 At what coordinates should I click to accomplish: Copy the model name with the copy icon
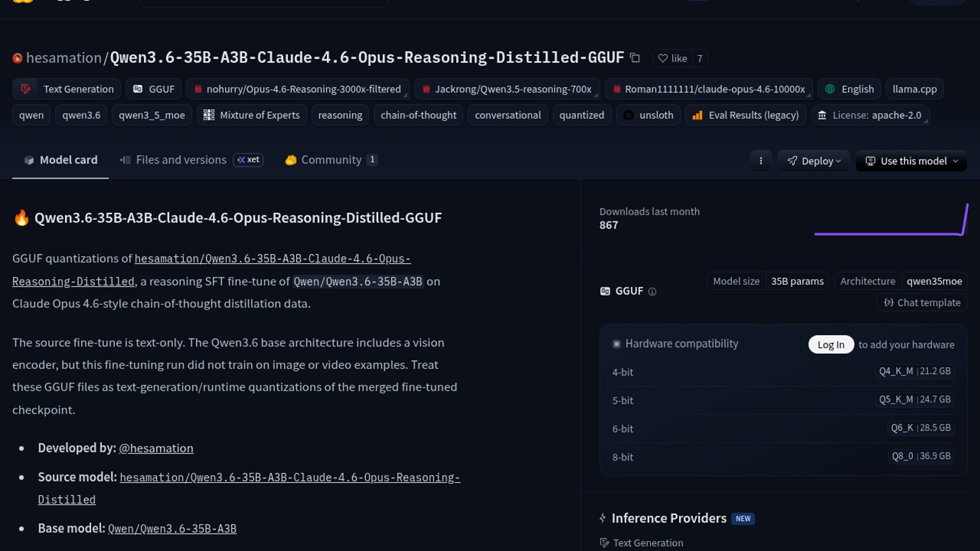pos(635,58)
